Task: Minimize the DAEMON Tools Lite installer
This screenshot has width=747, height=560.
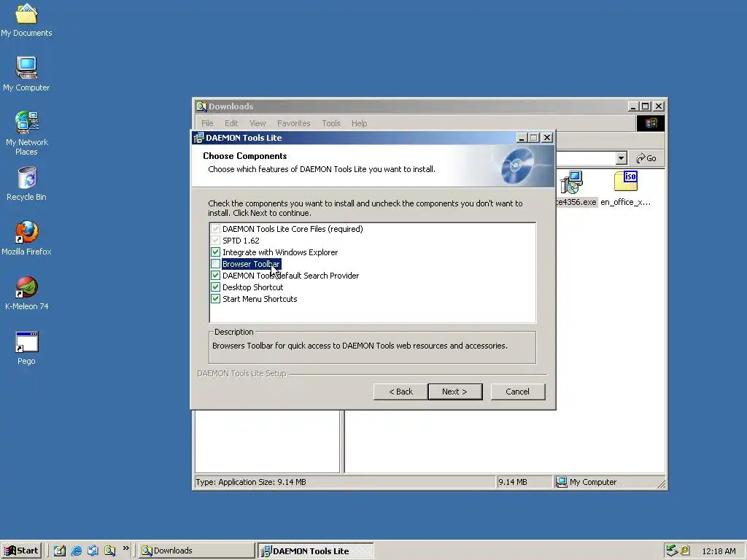Action: [x=522, y=138]
